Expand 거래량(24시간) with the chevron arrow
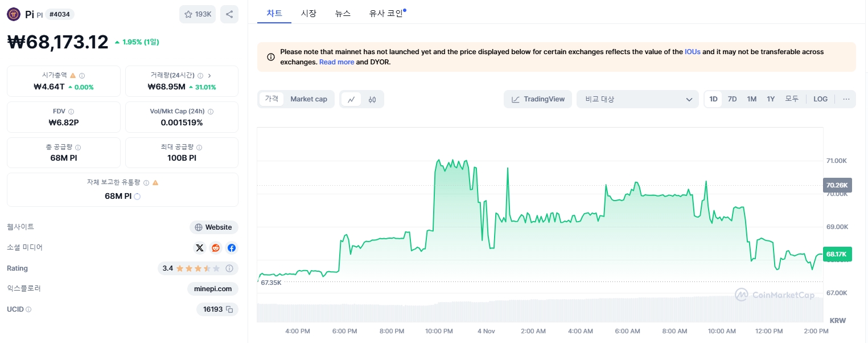Viewport: 868px width, 343px height. coord(209,75)
